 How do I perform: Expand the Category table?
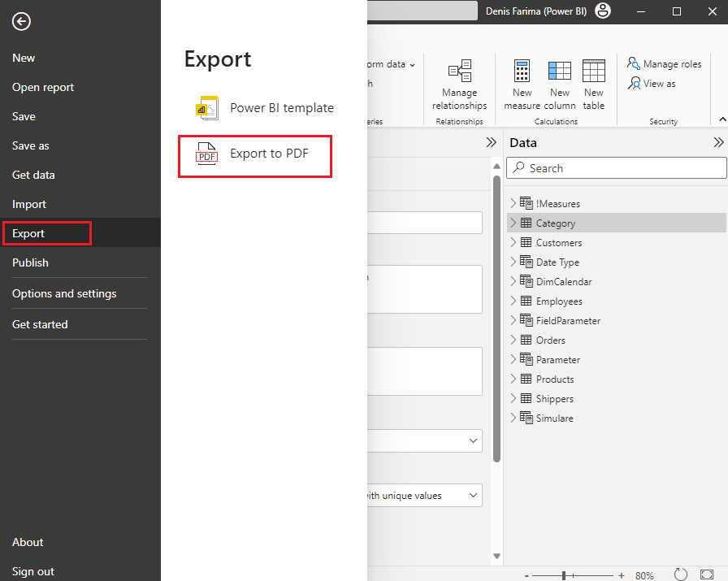(513, 223)
